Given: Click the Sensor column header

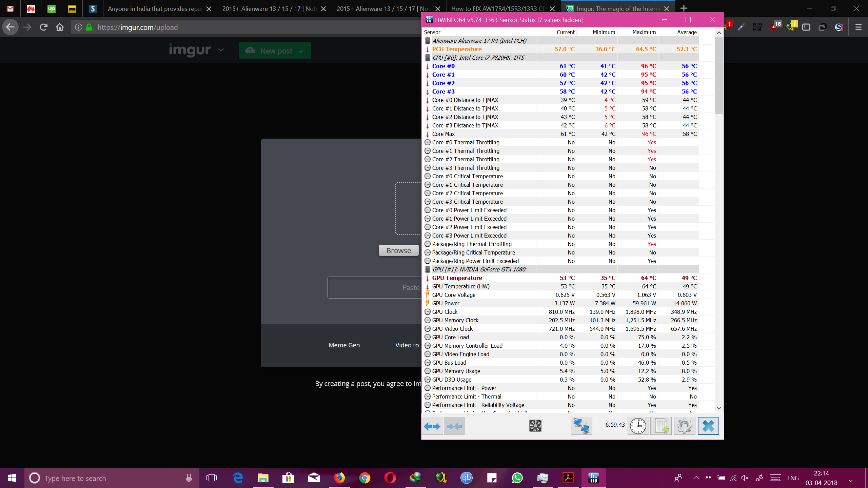Looking at the screenshot, I should click(479, 32).
